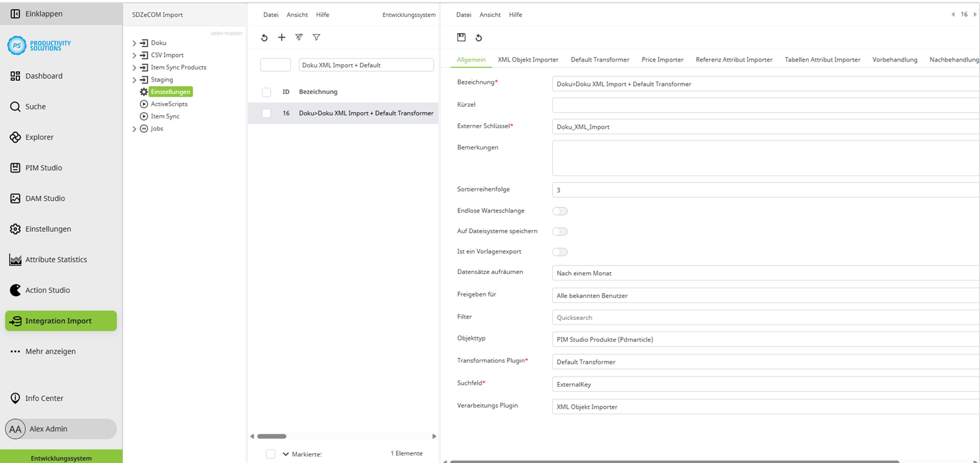Open the Objekttyp dropdown

[x=765, y=339]
